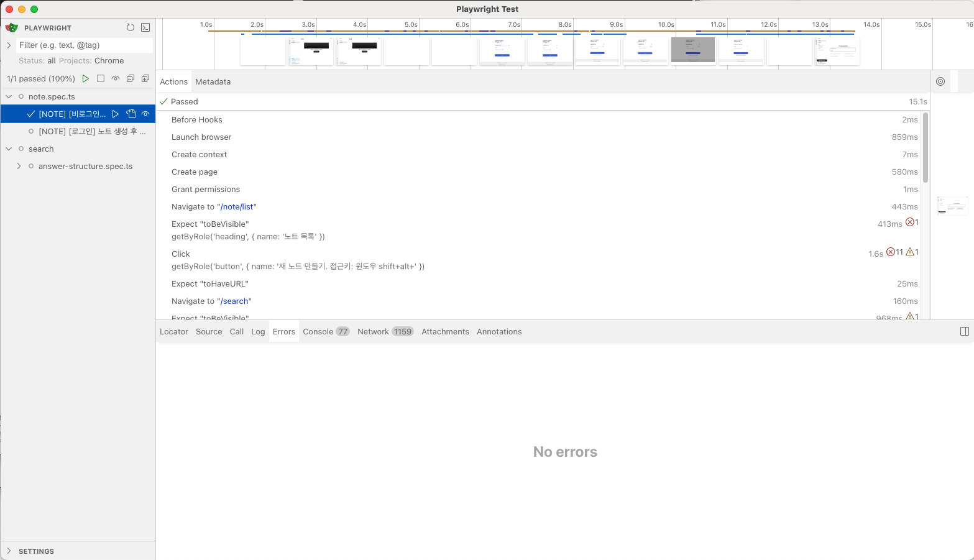974x560 pixels.
Task: Open the Attachments tab
Action: pyautogui.click(x=445, y=331)
